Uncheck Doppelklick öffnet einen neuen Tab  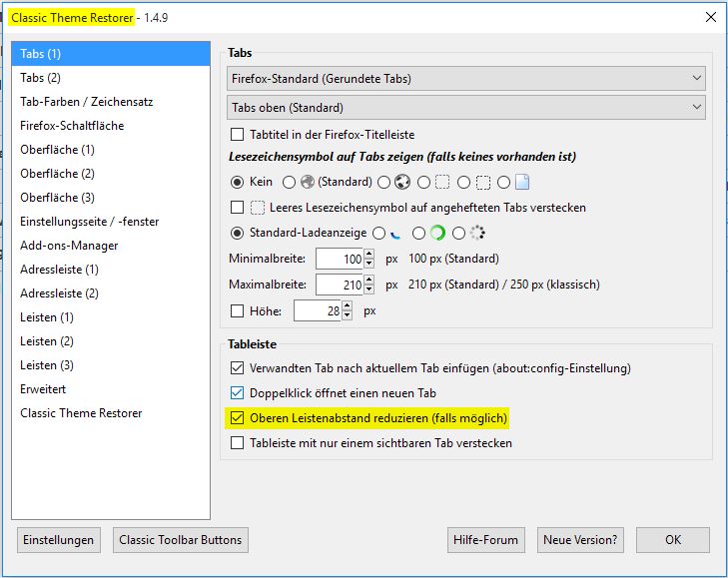pos(238,393)
